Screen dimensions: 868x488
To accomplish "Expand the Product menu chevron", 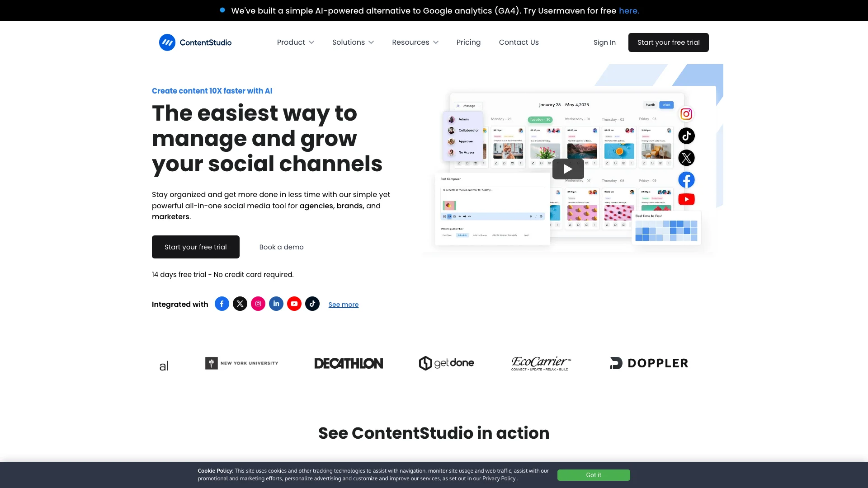I will click(311, 42).
